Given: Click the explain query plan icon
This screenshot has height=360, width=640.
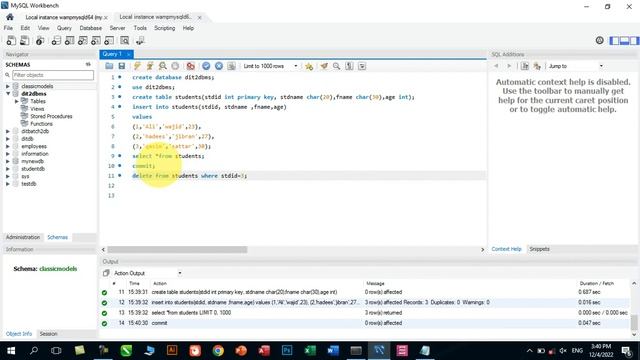Looking at the screenshot, I should tap(162, 66).
